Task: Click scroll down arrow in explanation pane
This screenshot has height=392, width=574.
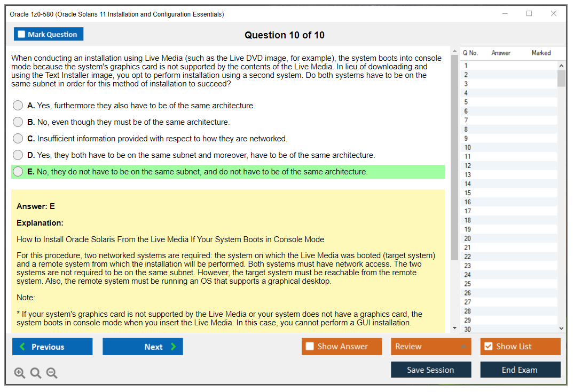Action: [454, 328]
